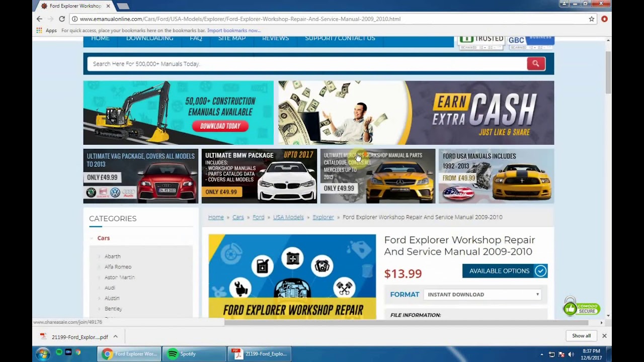Select Bentley in the categories list
644x362 pixels.
(113, 309)
